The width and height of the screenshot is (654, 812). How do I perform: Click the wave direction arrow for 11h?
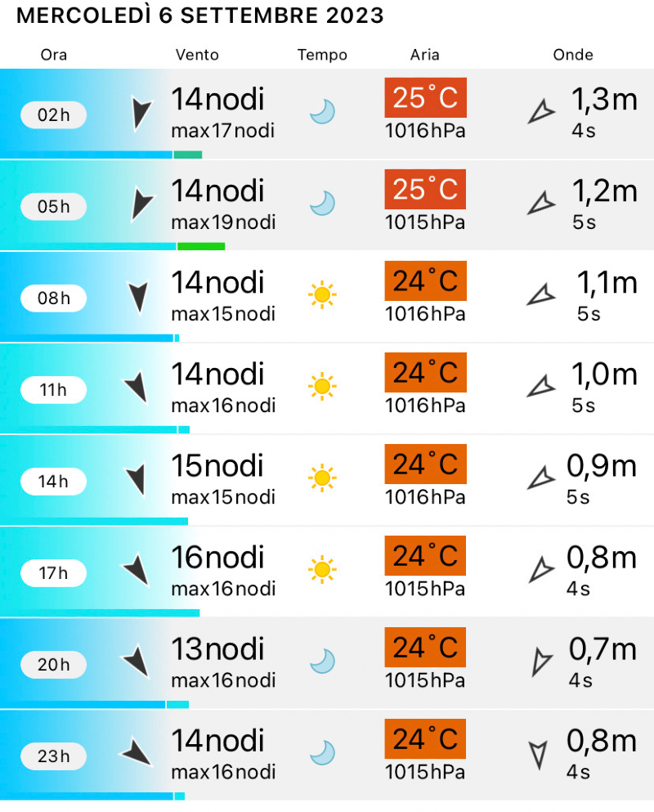pos(540,385)
